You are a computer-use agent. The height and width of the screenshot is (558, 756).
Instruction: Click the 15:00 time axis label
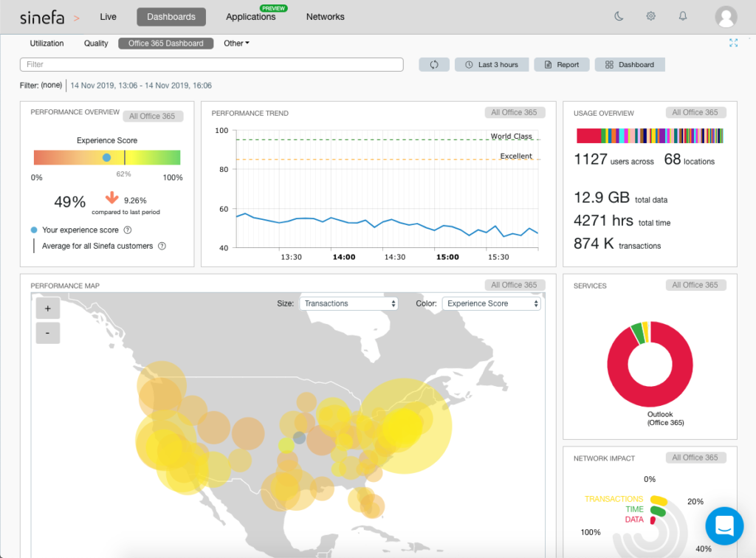pos(447,257)
